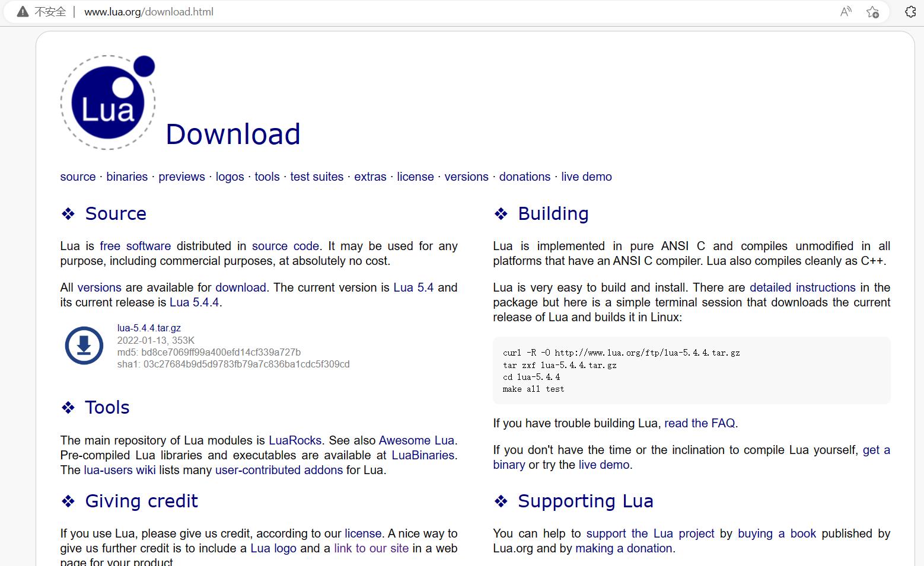
Task: Go to tools nav link
Action: (x=267, y=177)
